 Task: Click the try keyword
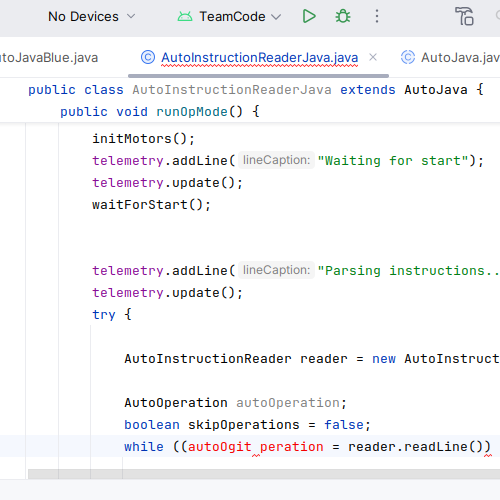point(104,315)
